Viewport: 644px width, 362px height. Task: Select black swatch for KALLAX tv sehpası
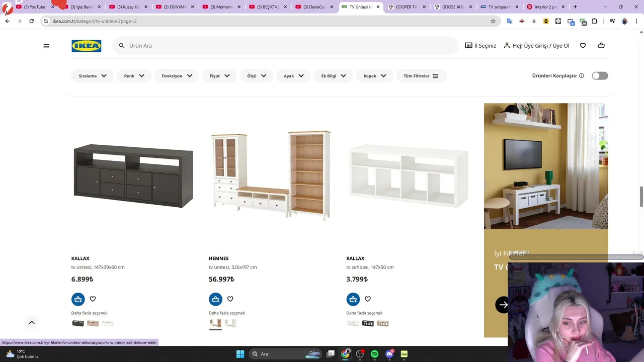pos(368,323)
